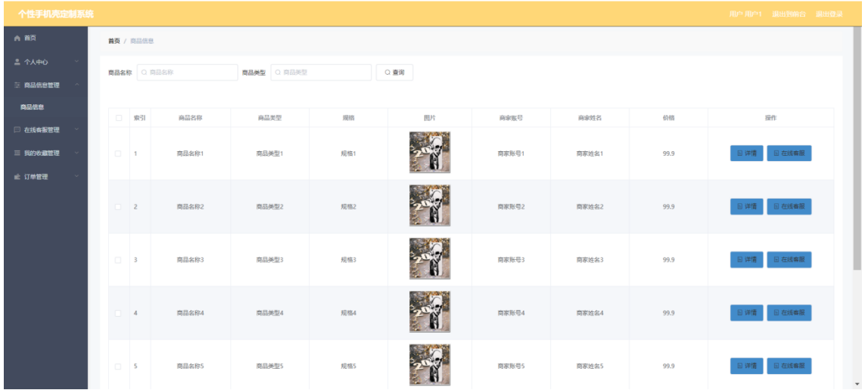Screen dimensions: 868x390
Task: Click the 查询 search button
Action: pos(394,73)
